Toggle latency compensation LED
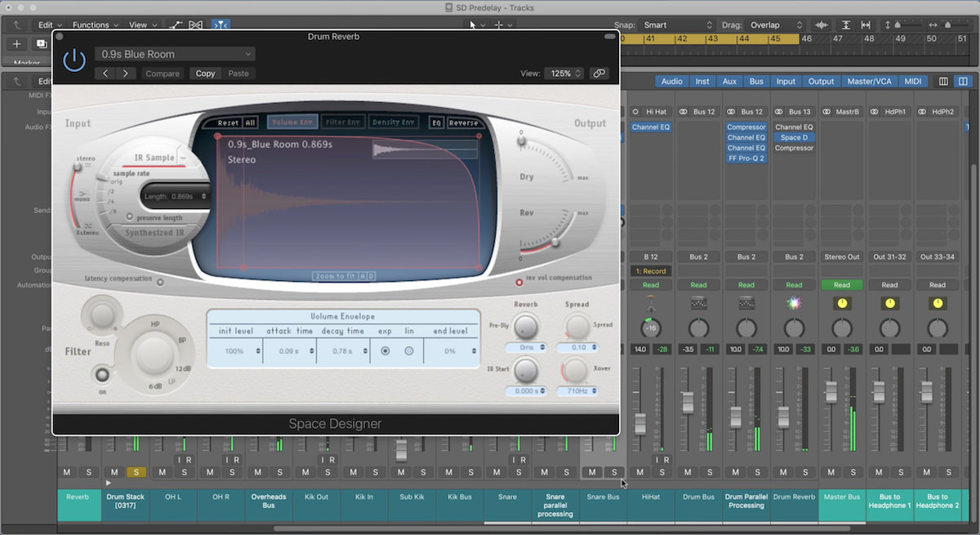Image resolution: width=980 pixels, height=535 pixels. 160,282
